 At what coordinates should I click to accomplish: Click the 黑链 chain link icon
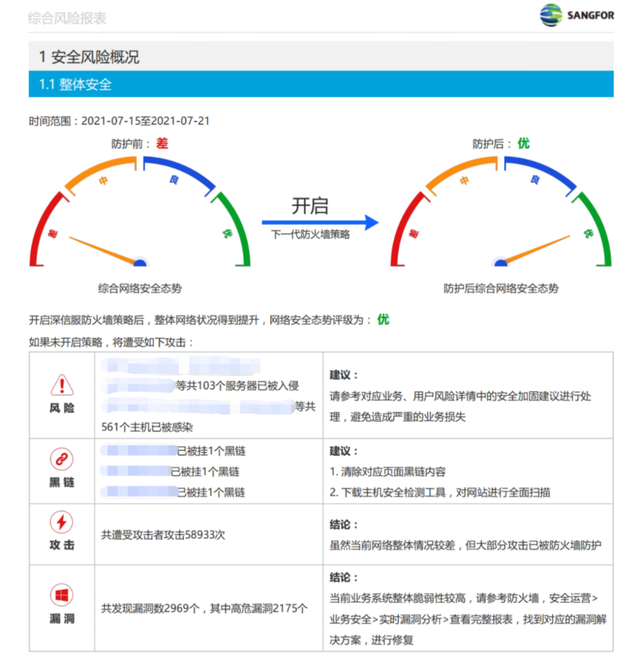[x=62, y=459]
